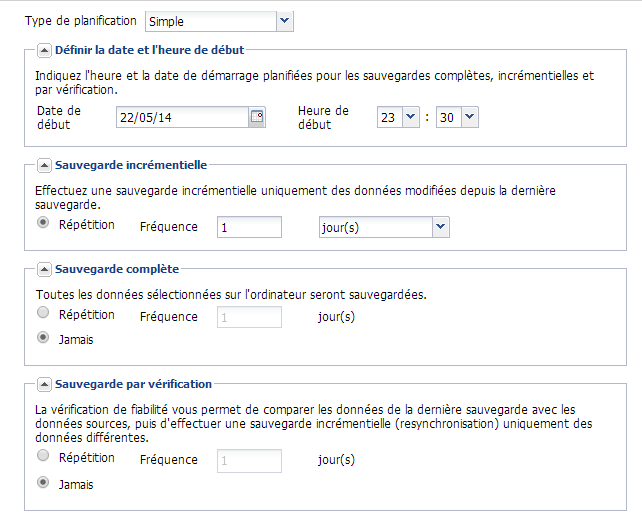
Task: Collapse the Sauvegarde complète section
Action: (x=44, y=269)
